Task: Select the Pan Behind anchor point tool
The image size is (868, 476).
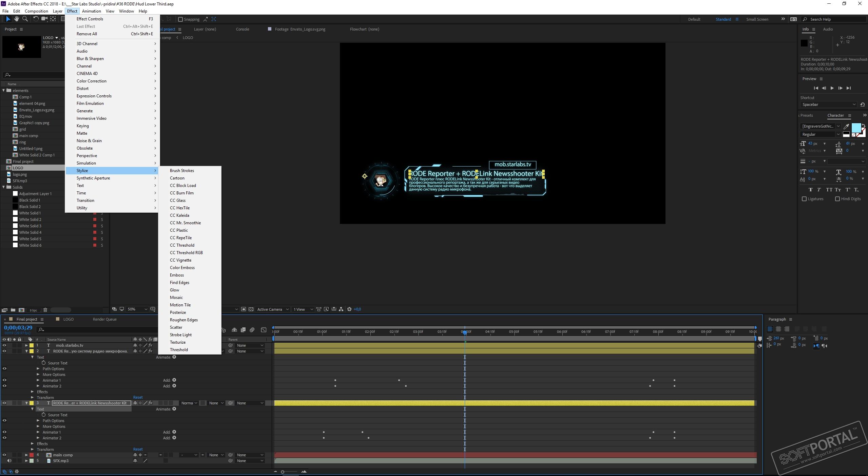Action: [53, 19]
